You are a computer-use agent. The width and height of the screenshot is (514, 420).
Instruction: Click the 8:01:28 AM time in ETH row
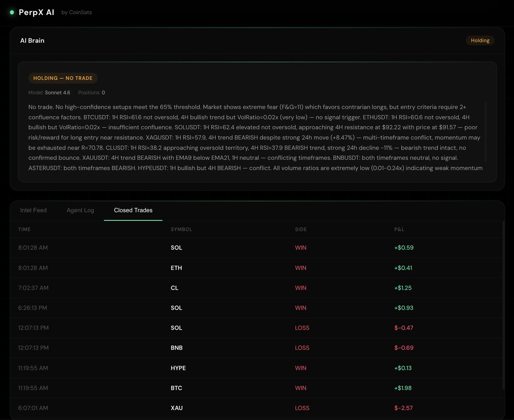coord(33,268)
